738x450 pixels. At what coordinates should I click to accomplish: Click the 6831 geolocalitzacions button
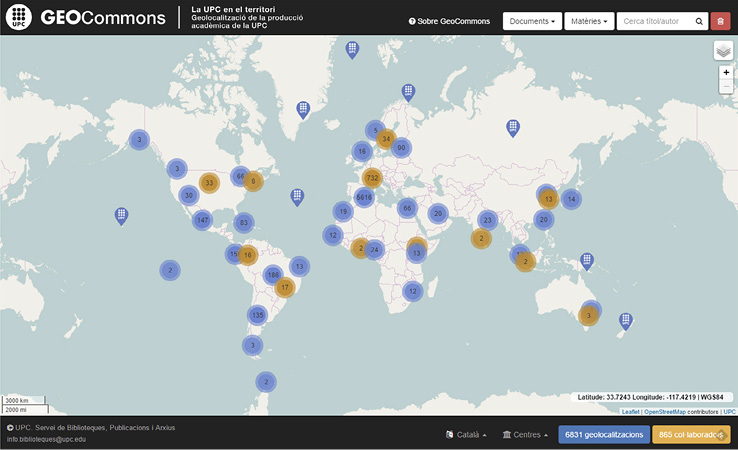(603, 435)
